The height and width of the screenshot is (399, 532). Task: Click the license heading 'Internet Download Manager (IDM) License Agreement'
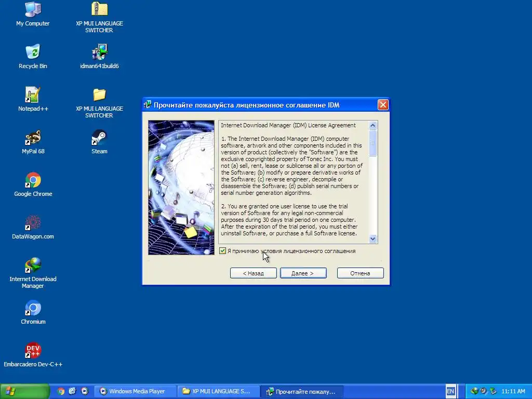point(288,125)
